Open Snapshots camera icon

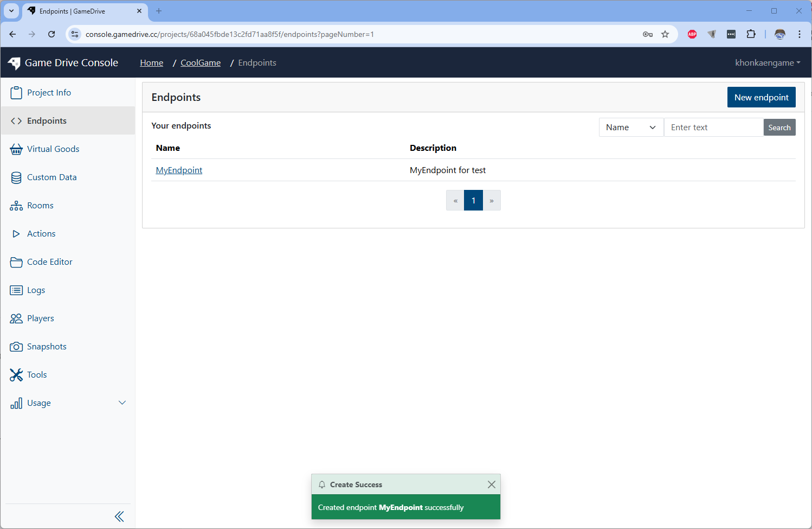click(16, 346)
